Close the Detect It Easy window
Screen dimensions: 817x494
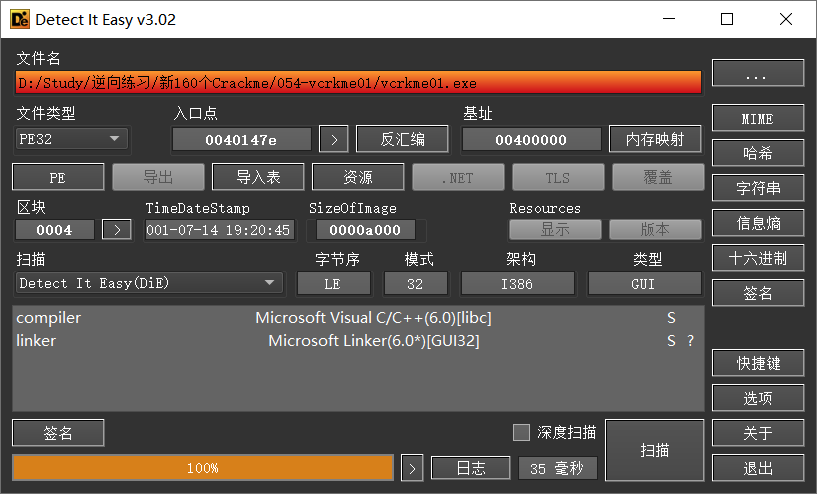click(786, 19)
